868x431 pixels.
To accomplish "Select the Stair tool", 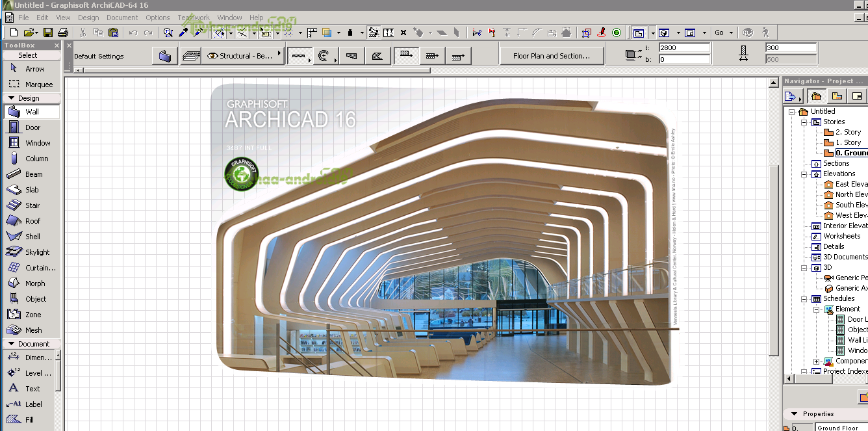I will pos(31,205).
